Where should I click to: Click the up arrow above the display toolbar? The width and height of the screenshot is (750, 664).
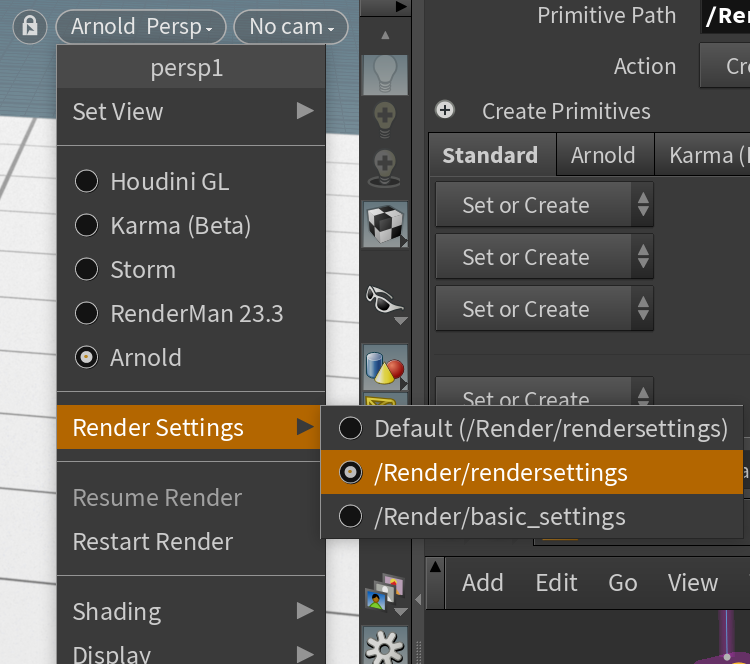point(385,35)
